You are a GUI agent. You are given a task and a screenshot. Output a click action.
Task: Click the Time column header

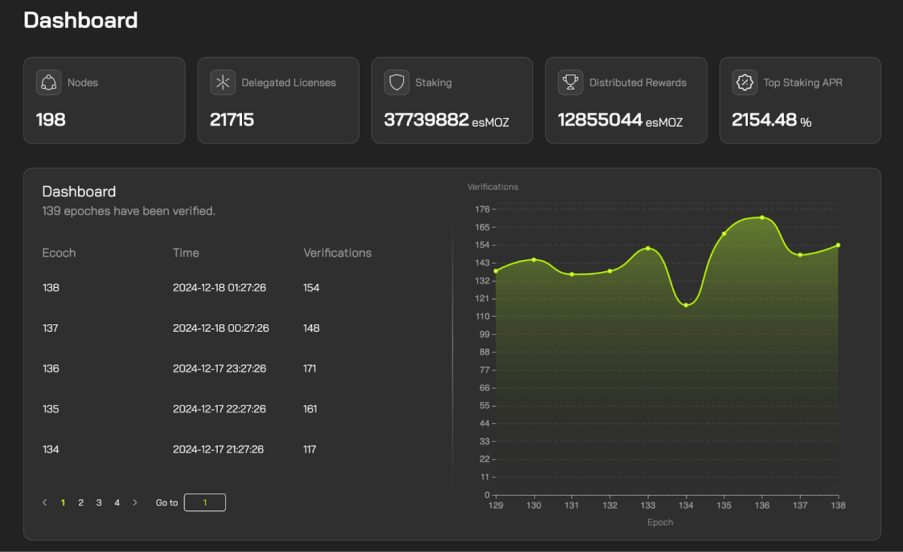pos(186,253)
